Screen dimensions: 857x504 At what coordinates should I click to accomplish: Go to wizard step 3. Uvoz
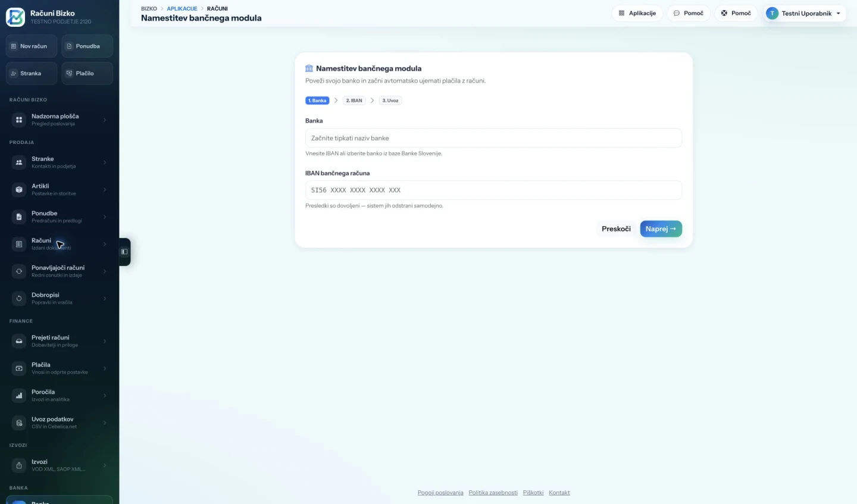tap(390, 101)
